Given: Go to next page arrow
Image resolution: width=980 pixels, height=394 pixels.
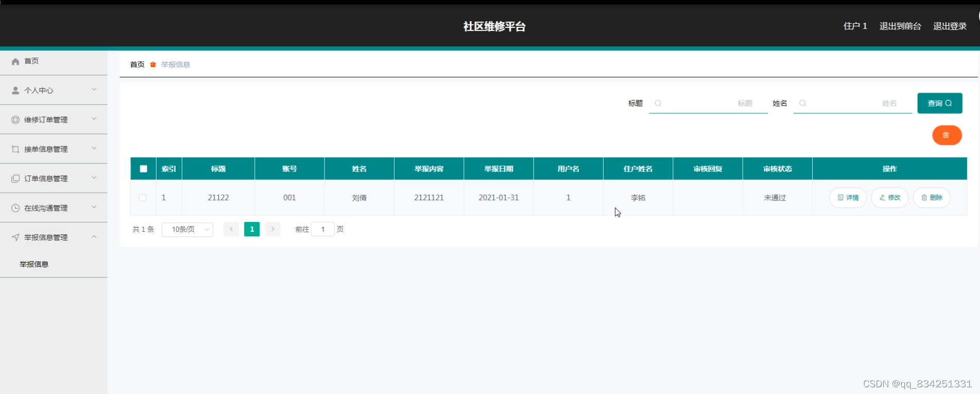Looking at the screenshot, I should pyautogui.click(x=272, y=229).
